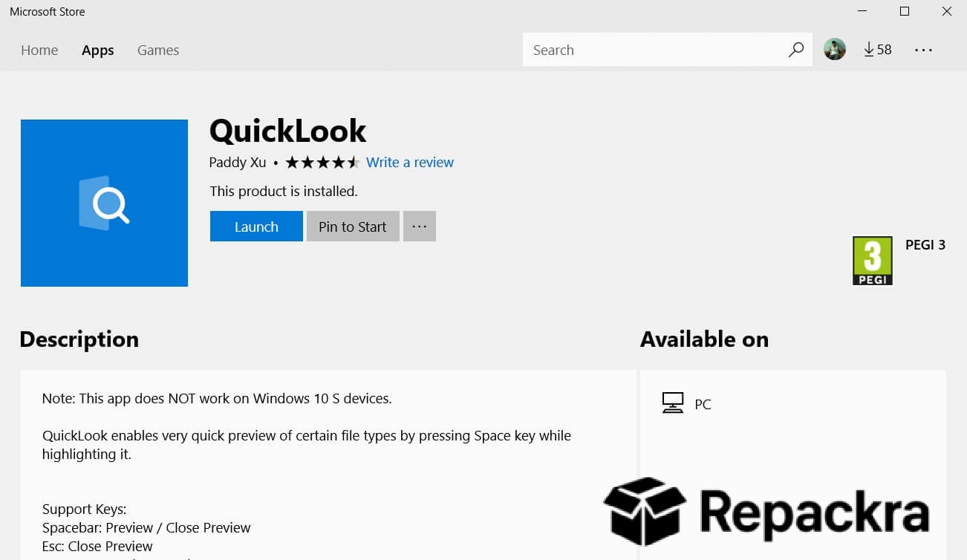Click the Available on heading
967x560 pixels.
tap(704, 339)
